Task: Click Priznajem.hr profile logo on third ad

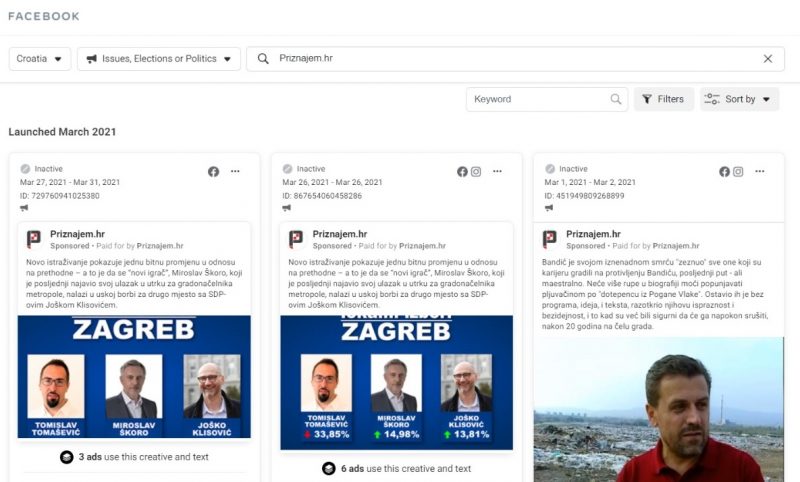Action: pyautogui.click(x=549, y=239)
